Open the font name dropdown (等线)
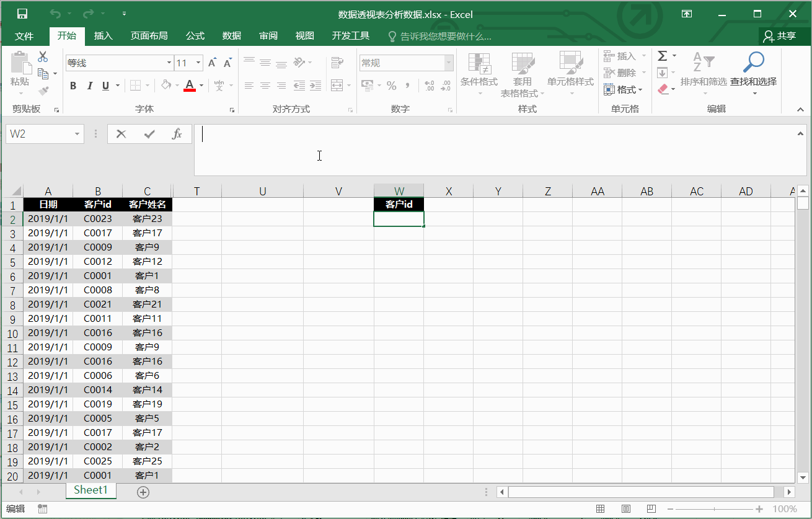The image size is (812, 519). pos(169,63)
